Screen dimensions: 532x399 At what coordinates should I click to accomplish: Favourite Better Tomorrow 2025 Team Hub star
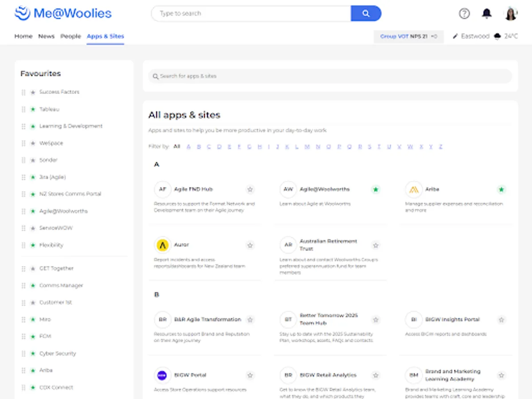pyautogui.click(x=376, y=320)
